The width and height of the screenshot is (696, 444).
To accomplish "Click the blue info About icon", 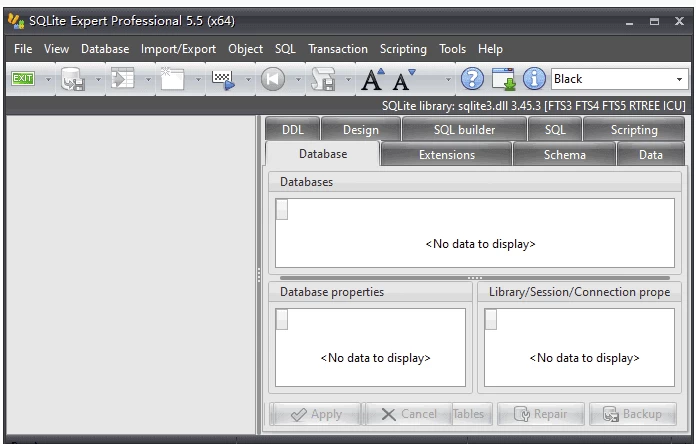I will [534, 79].
